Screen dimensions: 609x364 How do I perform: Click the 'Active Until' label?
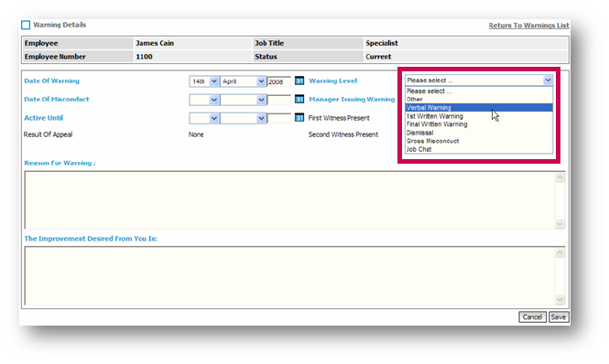tap(44, 118)
